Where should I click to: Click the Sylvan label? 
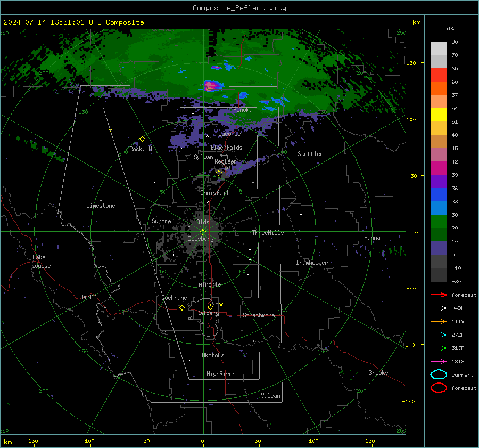click(203, 157)
